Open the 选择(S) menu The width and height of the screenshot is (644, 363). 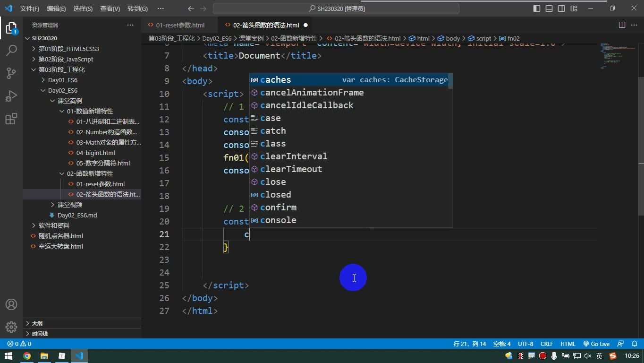coord(83,9)
